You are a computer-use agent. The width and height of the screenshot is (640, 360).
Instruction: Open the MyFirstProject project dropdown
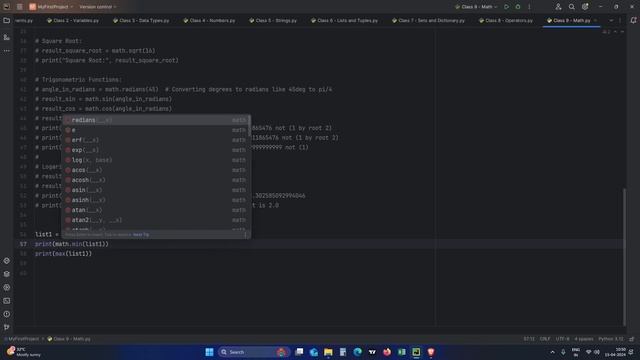point(51,7)
